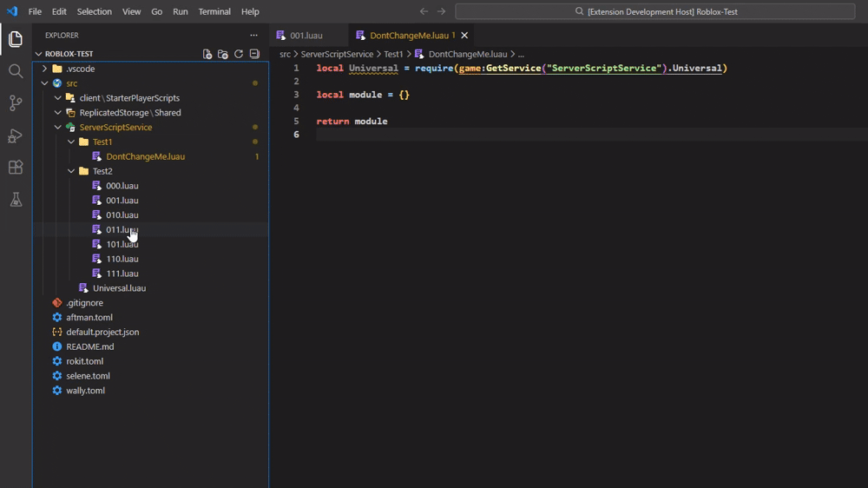Open the Search view in activity bar

pos(16,71)
